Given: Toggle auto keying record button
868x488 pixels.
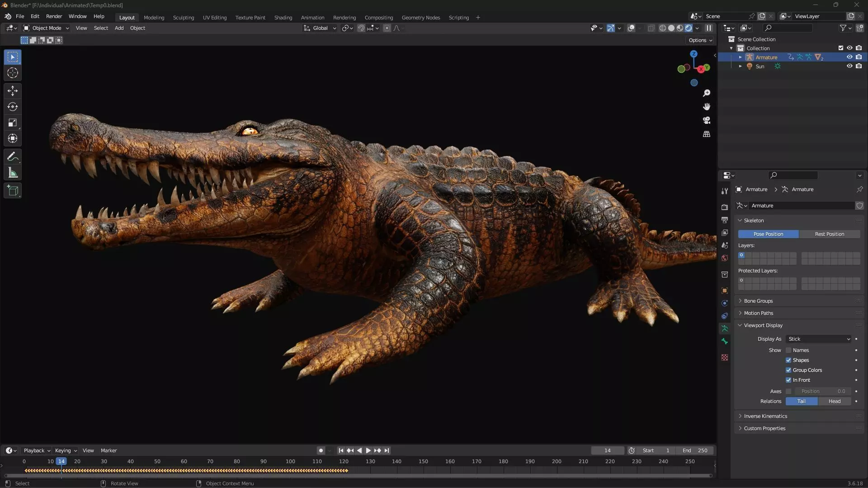Looking at the screenshot, I should 321,450.
